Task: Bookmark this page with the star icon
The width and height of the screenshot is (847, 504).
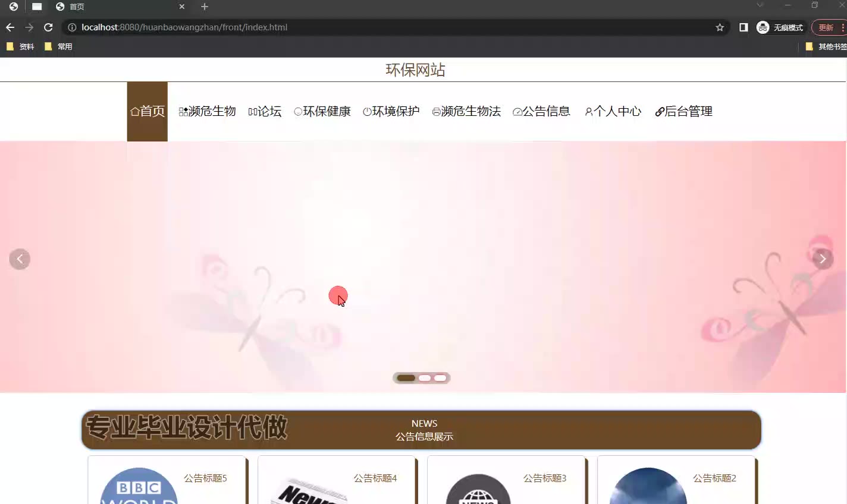Action: pyautogui.click(x=720, y=27)
